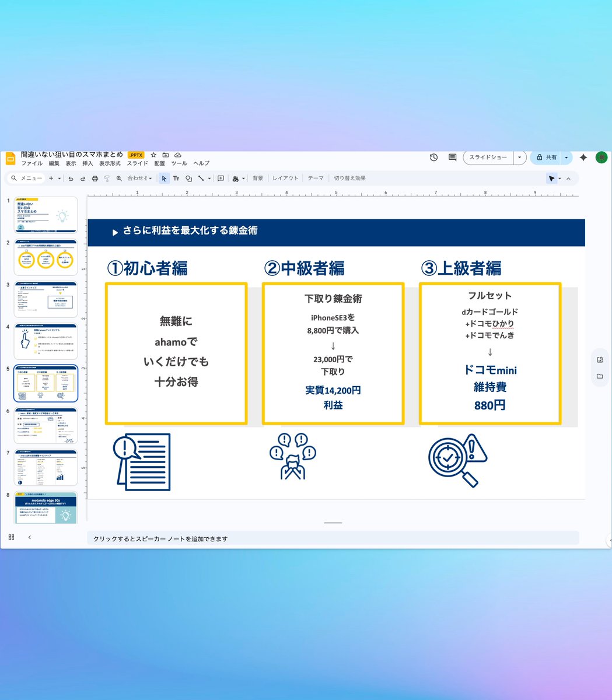Open the 合わせる zoom dropdown
The width and height of the screenshot is (612, 700).
[x=139, y=178]
